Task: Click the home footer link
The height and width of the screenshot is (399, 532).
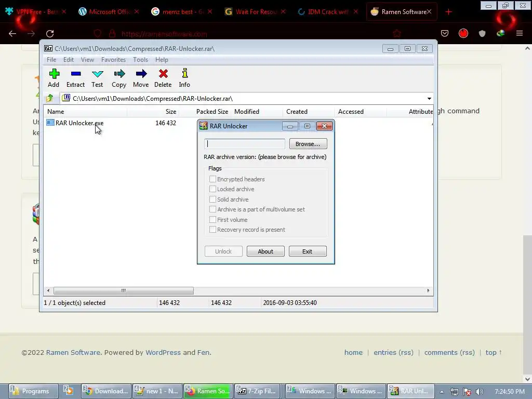Action: coord(353,353)
